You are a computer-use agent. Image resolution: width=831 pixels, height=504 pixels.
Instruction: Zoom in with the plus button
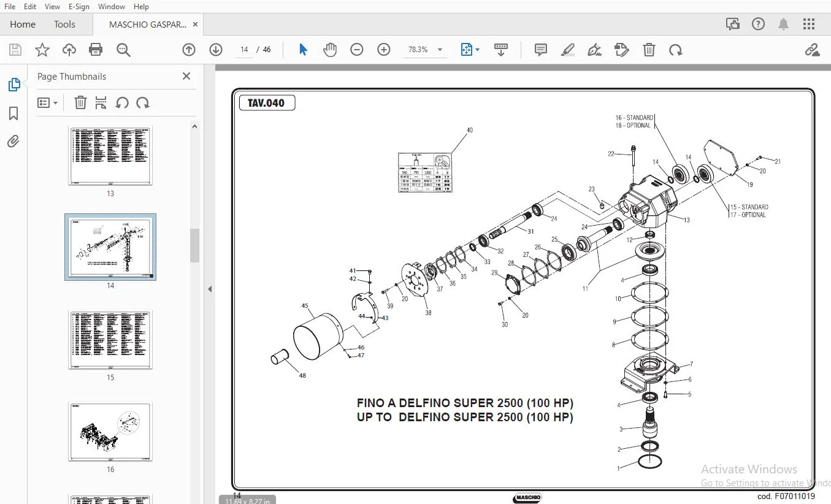(384, 50)
